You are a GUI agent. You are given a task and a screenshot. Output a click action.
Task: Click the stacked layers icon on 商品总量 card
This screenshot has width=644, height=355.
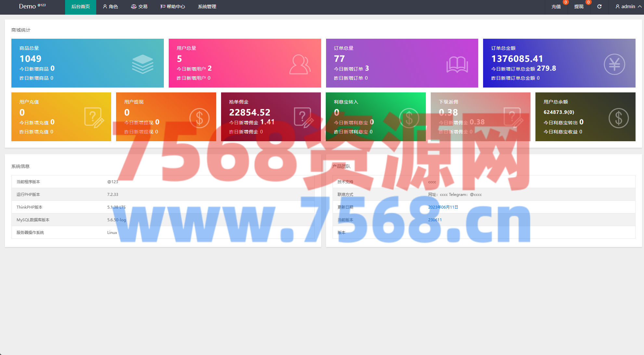coord(142,64)
